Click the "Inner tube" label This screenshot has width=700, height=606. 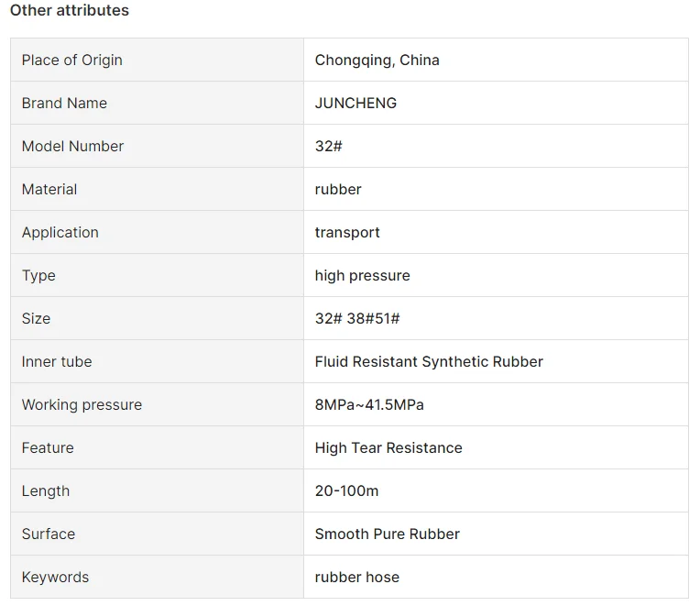tap(57, 362)
